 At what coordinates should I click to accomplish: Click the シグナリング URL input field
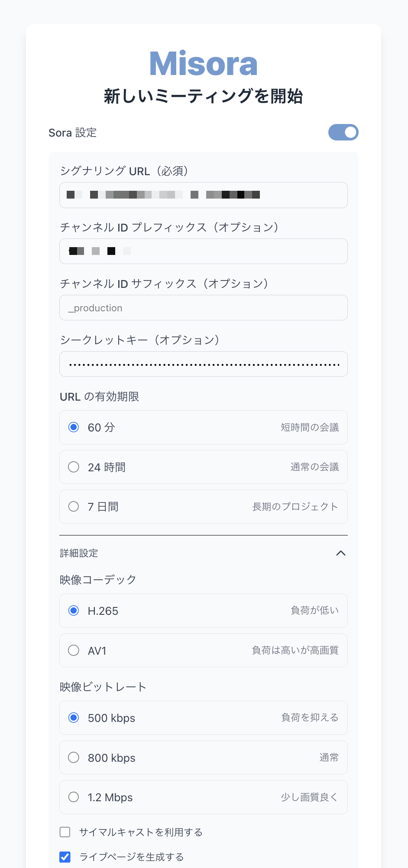(x=203, y=195)
